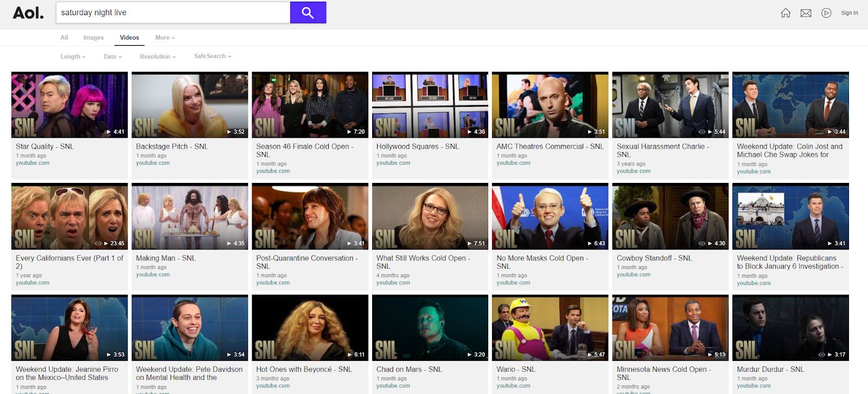
Task: Click '3 months ago' under Hot Ones
Action: 273,379
